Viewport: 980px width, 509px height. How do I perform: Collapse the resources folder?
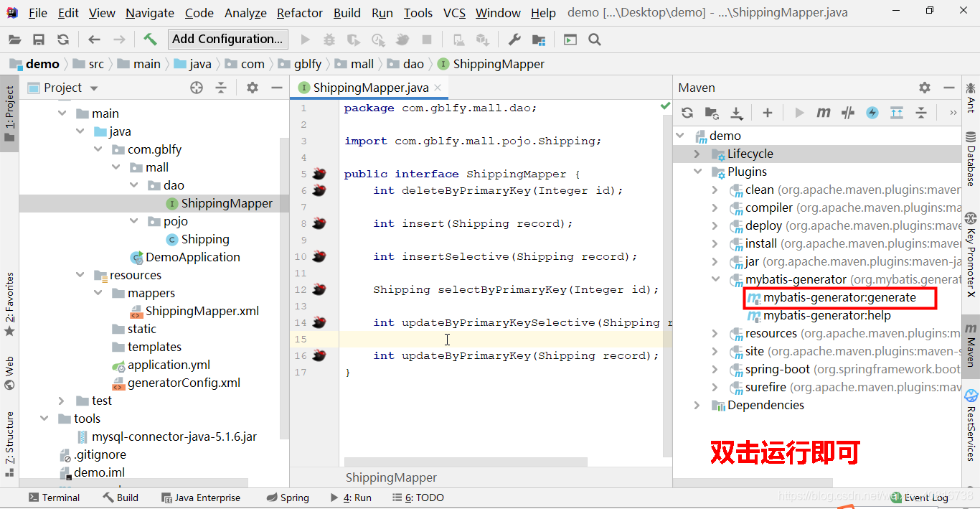click(x=80, y=275)
